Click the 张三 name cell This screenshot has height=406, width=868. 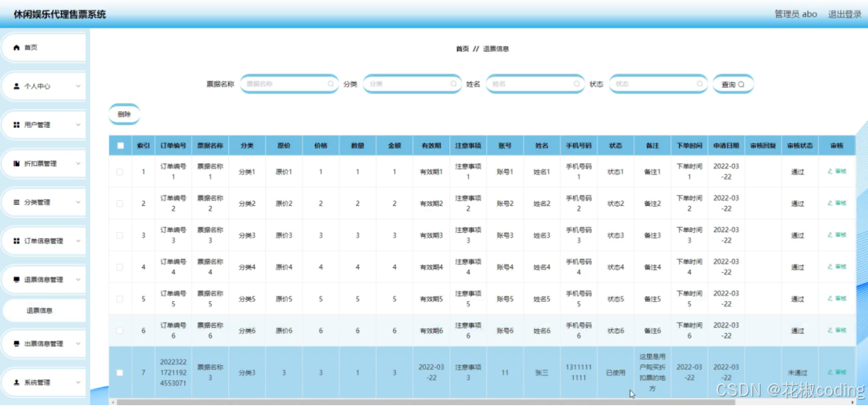point(541,373)
